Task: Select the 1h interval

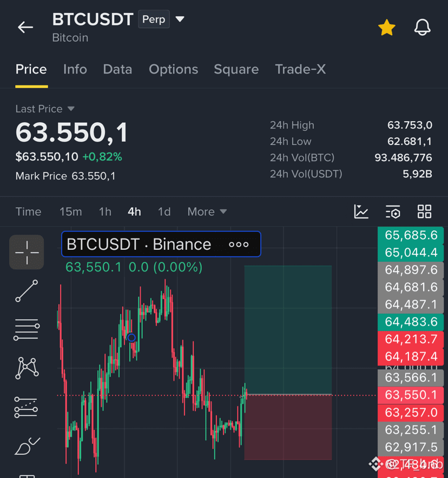Action: click(105, 211)
